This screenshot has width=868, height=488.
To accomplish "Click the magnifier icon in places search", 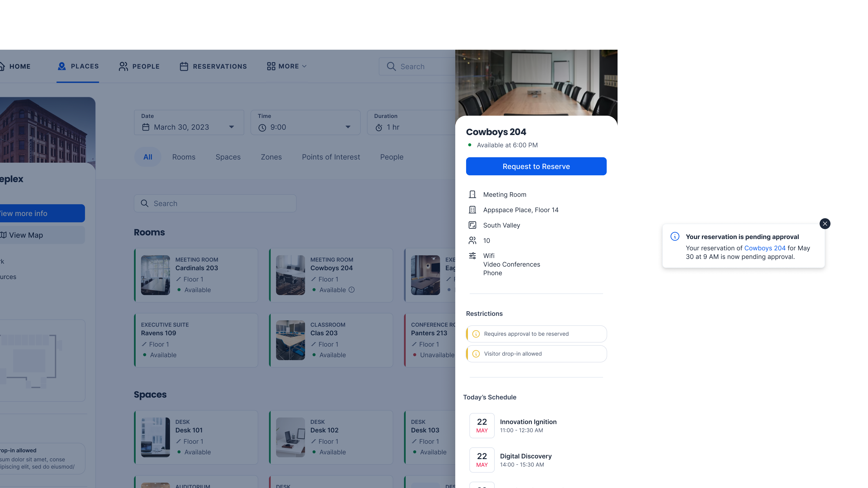I will point(145,203).
